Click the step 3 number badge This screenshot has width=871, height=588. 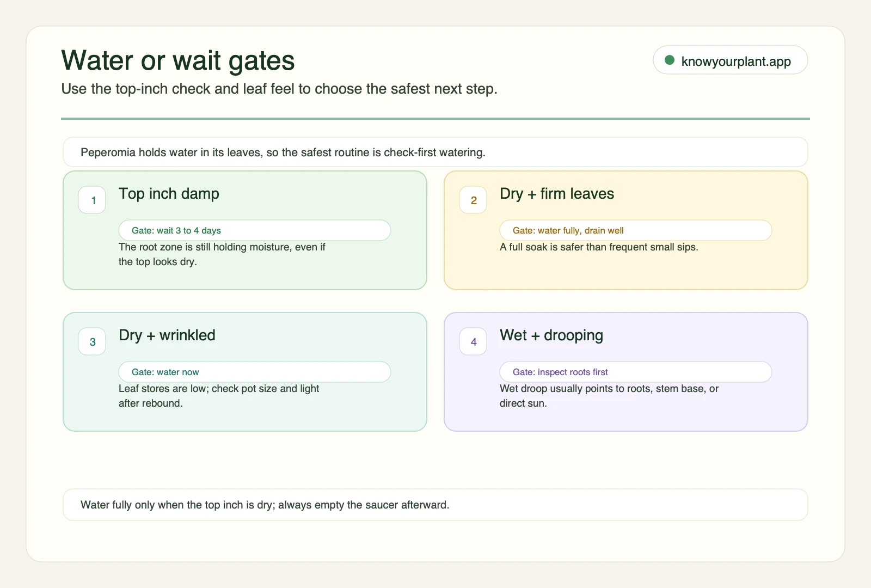tap(92, 341)
